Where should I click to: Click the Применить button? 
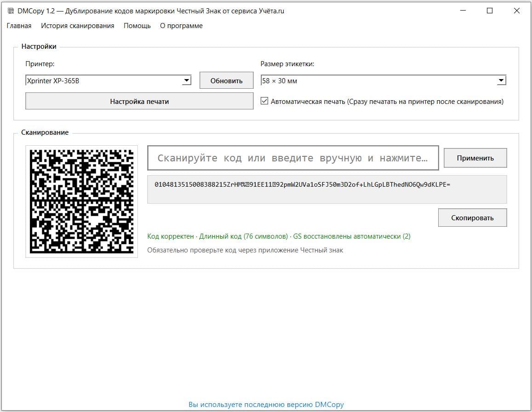[475, 158]
